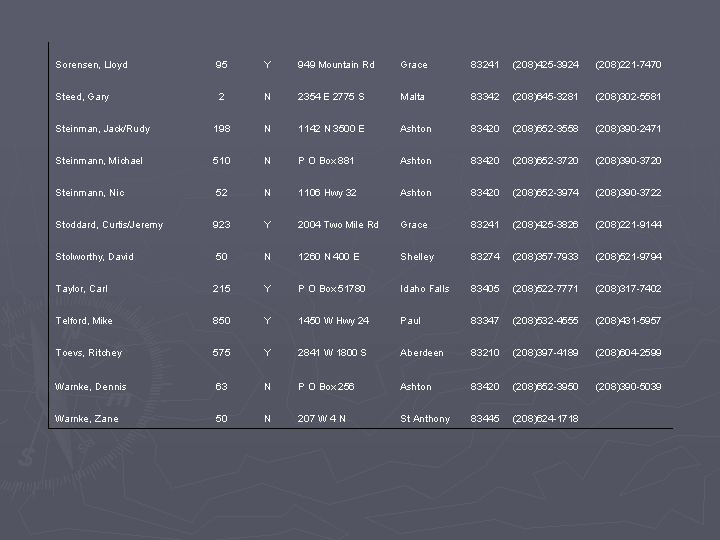Click the city Shelley
The width and height of the screenshot is (720, 540).
417,257
